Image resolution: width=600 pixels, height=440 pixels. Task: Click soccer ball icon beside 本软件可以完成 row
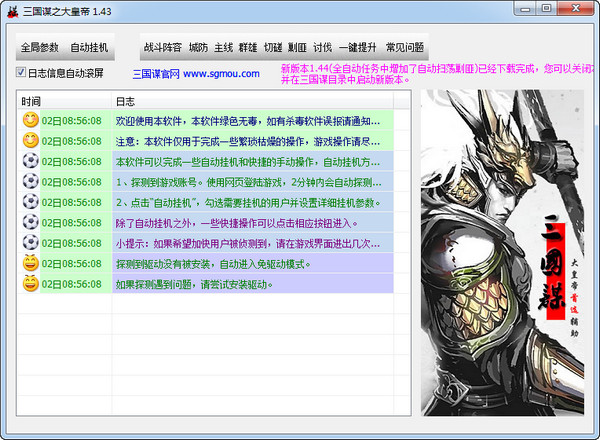[x=30, y=161]
